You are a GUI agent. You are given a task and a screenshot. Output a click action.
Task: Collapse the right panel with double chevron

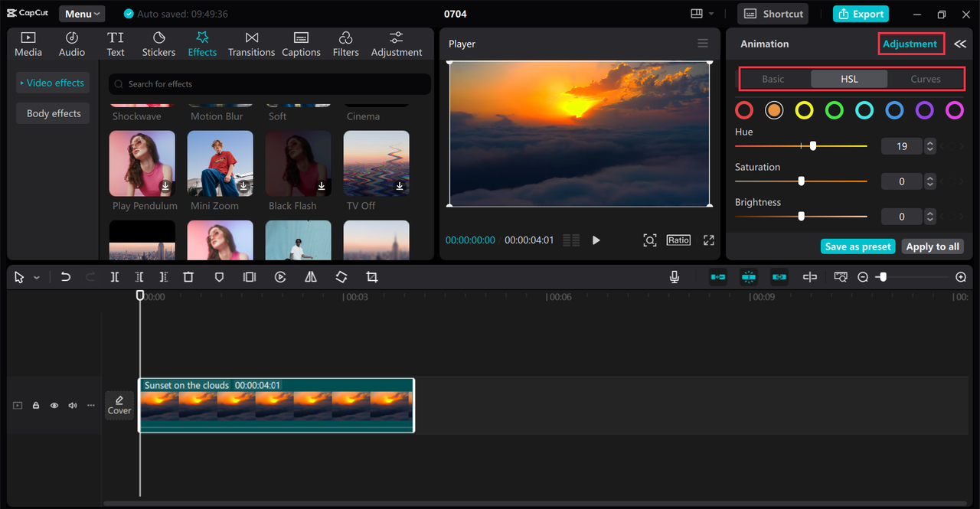click(960, 44)
